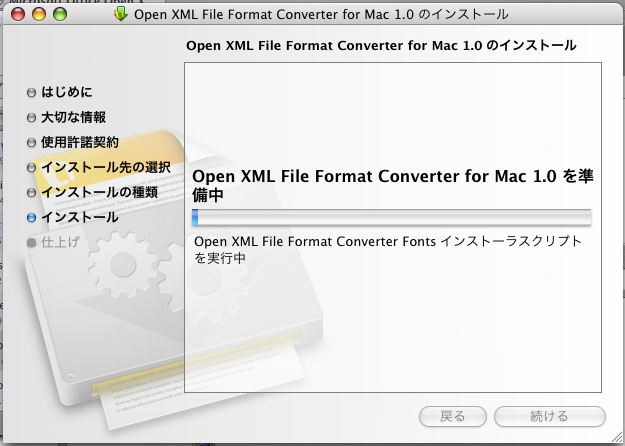This screenshot has width=625, height=446.
Task: Click the pane heading 'のインストール' above content box
Action: pos(381,45)
